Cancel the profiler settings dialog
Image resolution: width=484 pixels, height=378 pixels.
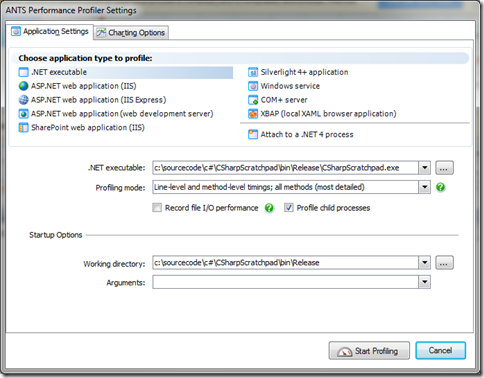pos(440,350)
